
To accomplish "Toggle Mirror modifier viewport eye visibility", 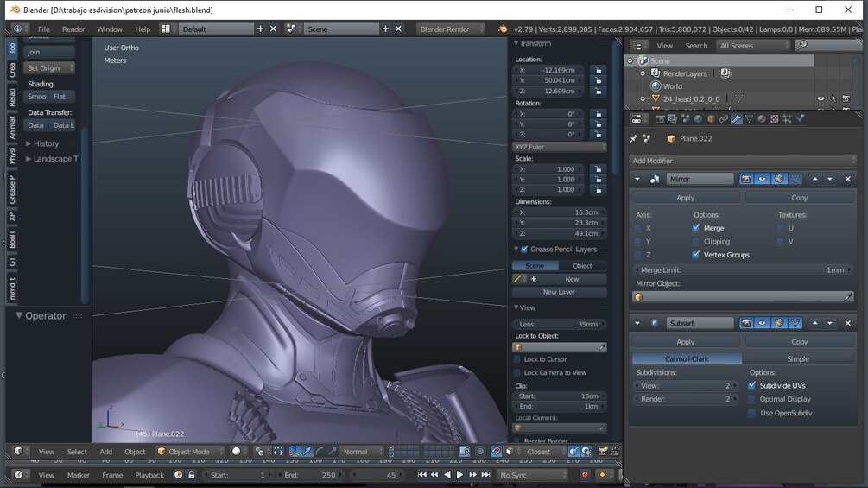I will (x=763, y=179).
